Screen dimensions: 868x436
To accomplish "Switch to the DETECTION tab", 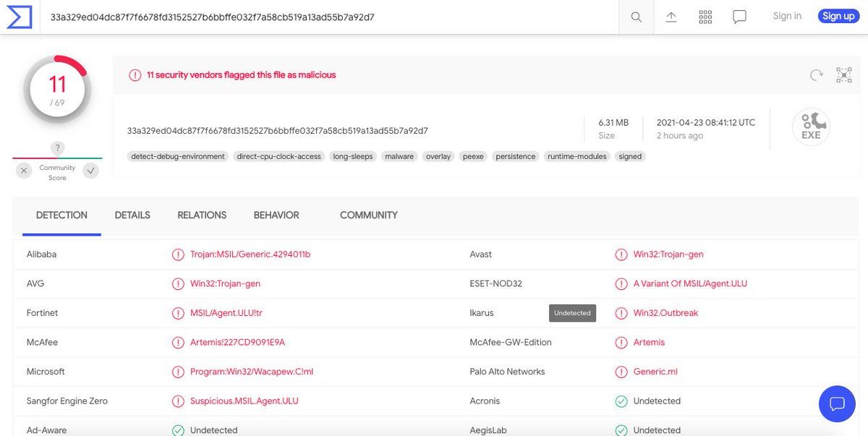I will coord(61,215).
